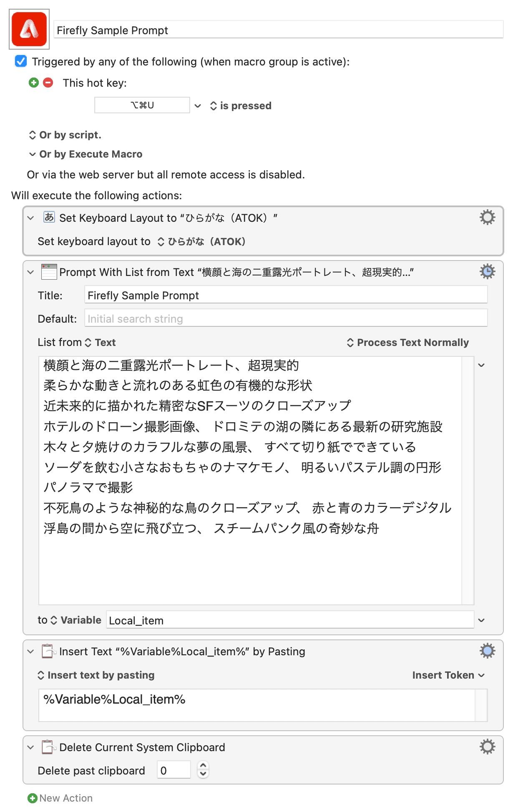This screenshot has height=812, width=513.
Task: Open the Process Text Normally popup
Action: [x=408, y=342]
